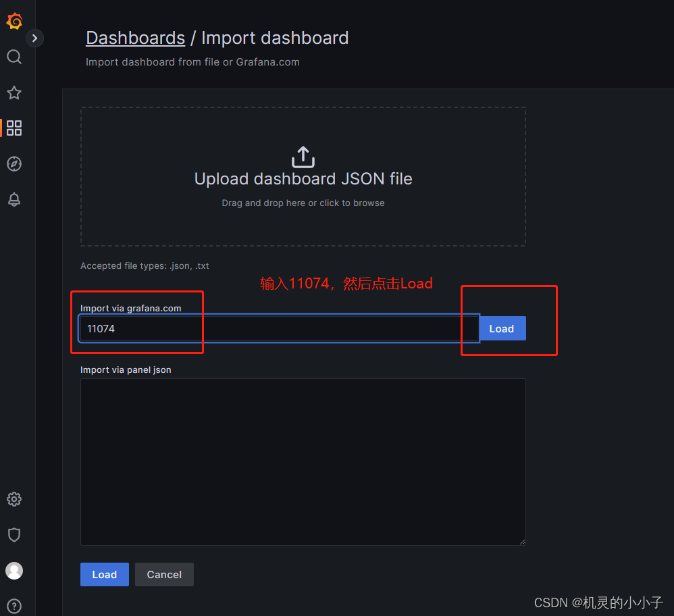Follow the Dashboards breadcrumb link

pyautogui.click(x=135, y=38)
